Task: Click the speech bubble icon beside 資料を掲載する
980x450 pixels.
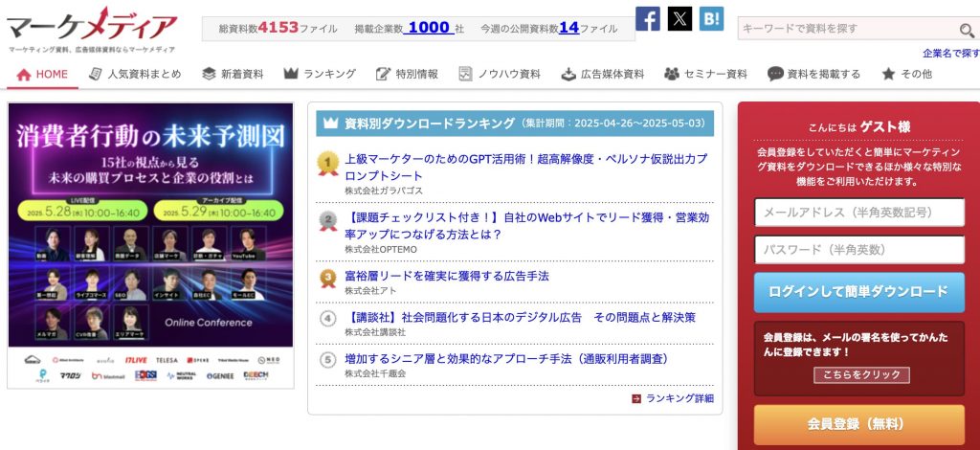Action: coord(775,74)
